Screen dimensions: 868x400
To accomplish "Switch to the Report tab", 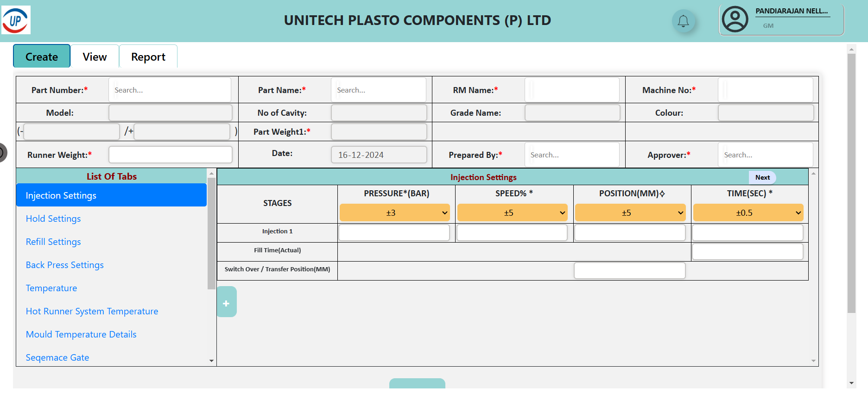I will pyautogui.click(x=148, y=56).
